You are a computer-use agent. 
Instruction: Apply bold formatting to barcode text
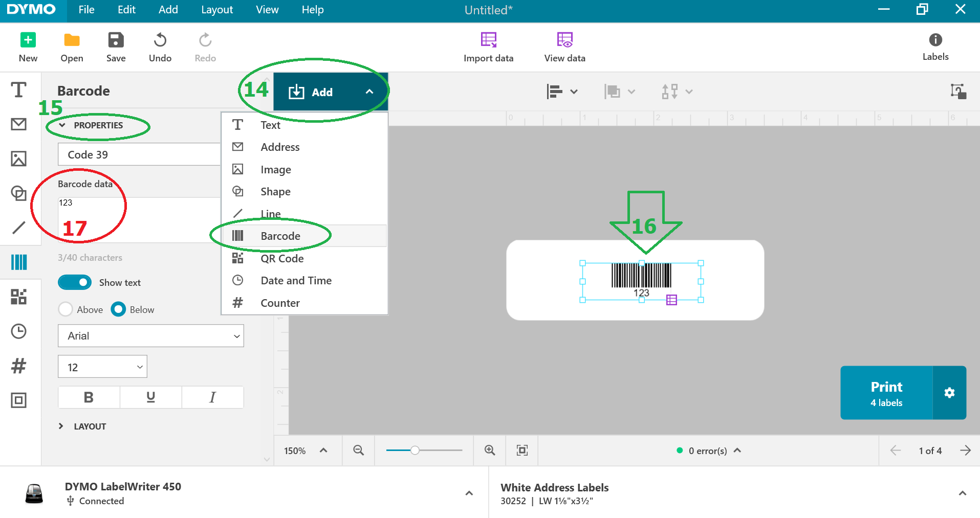point(88,397)
